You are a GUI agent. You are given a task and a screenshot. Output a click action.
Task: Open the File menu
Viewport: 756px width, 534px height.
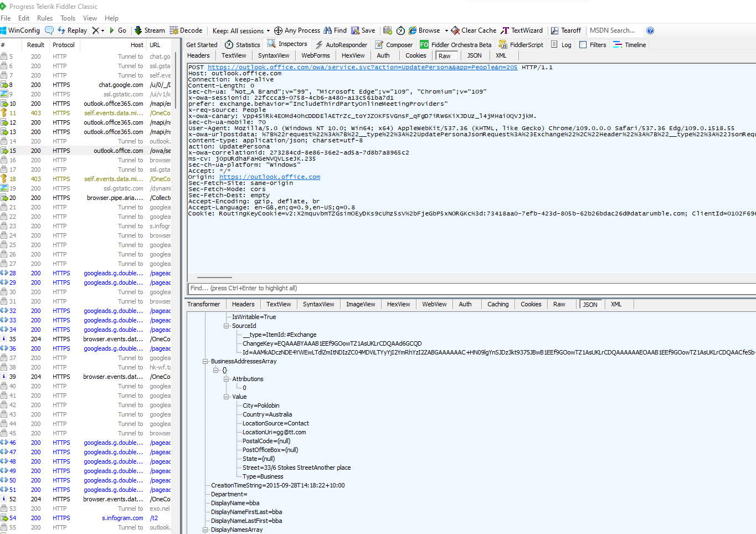tap(6, 18)
